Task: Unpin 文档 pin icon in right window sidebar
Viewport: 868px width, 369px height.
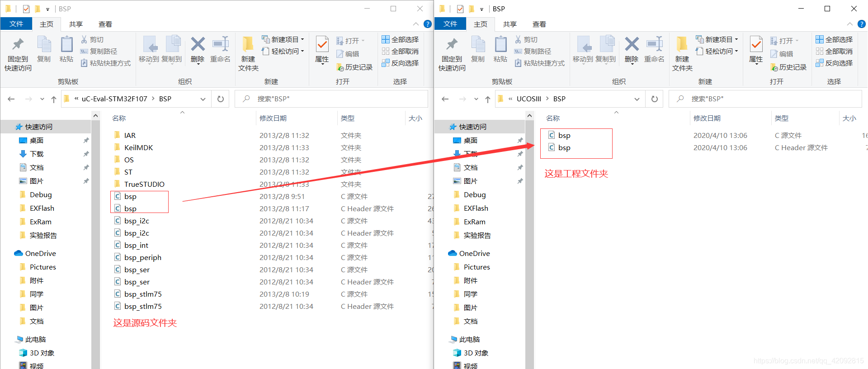Action: click(x=520, y=168)
